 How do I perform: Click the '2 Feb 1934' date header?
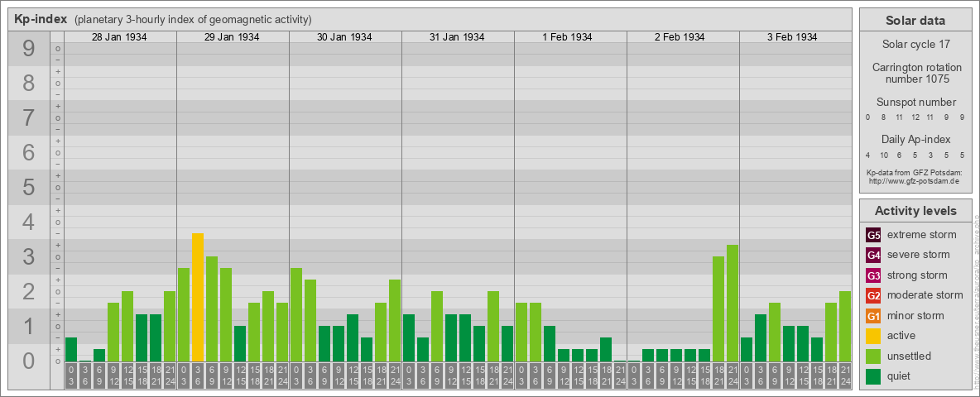[x=680, y=37]
